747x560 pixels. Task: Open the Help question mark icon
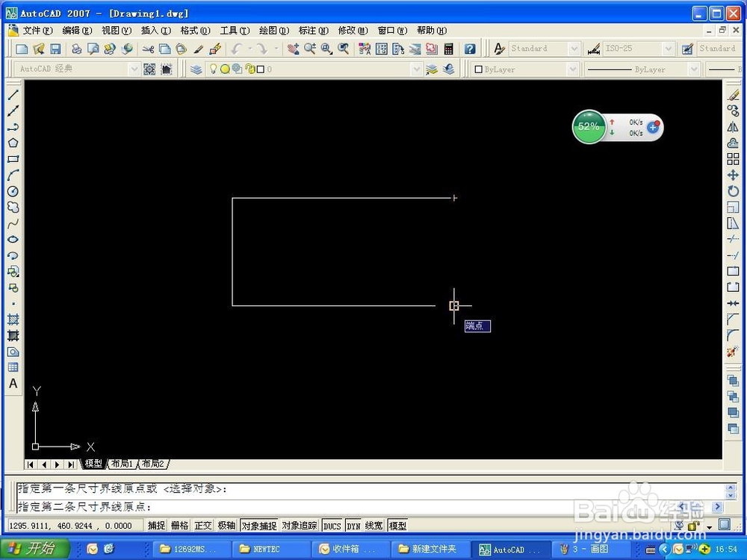click(470, 49)
